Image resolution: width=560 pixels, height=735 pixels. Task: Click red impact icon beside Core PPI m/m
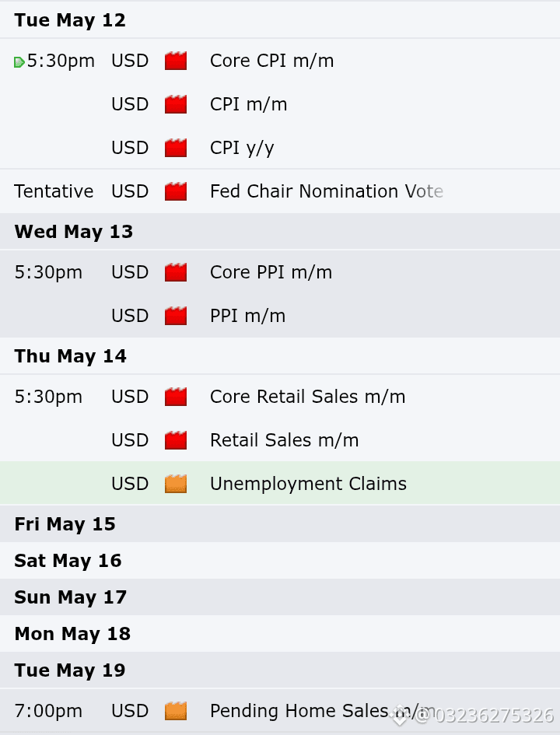(x=176, y=272)
